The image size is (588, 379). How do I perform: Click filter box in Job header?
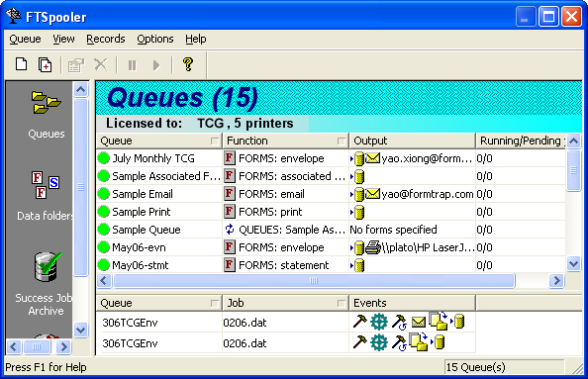(342, 303)
